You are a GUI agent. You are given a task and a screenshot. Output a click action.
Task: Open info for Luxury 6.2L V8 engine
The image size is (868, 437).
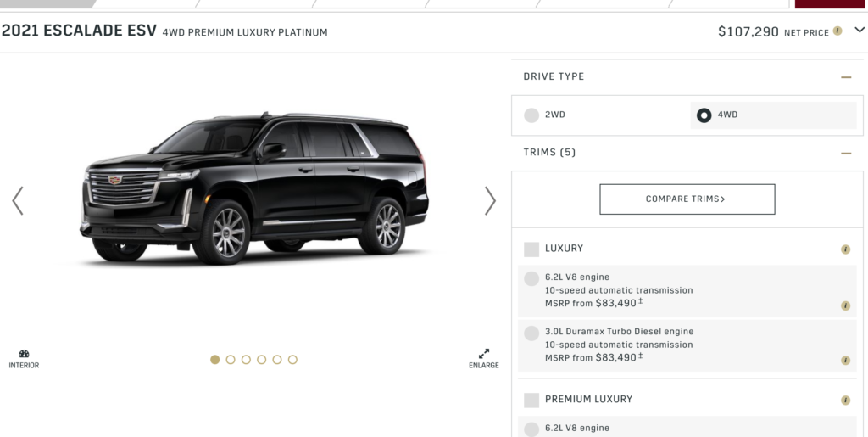click(845, 305)
